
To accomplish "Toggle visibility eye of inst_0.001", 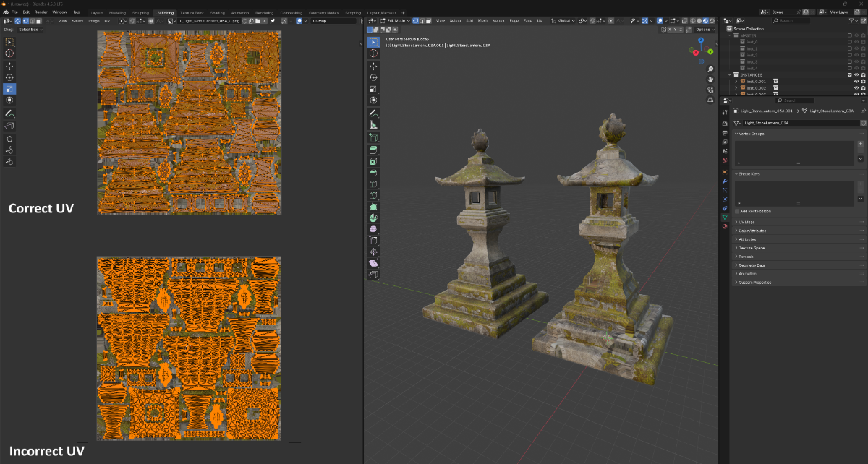I will tap(856, 82).
